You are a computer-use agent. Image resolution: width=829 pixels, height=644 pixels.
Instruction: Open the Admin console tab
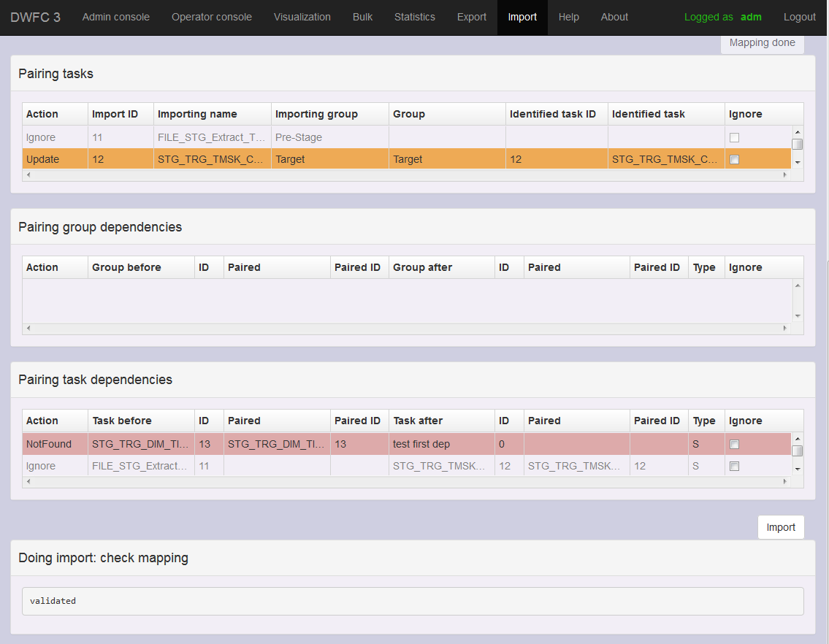(x=116, y=17)
